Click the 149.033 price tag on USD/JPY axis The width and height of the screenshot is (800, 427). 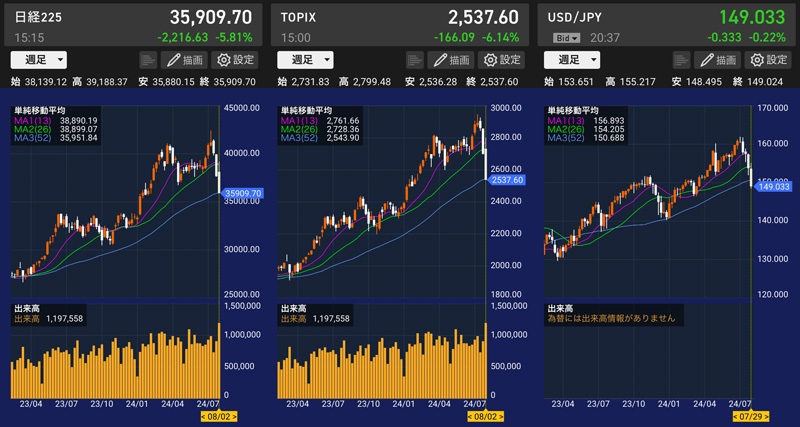coord(772,187)
